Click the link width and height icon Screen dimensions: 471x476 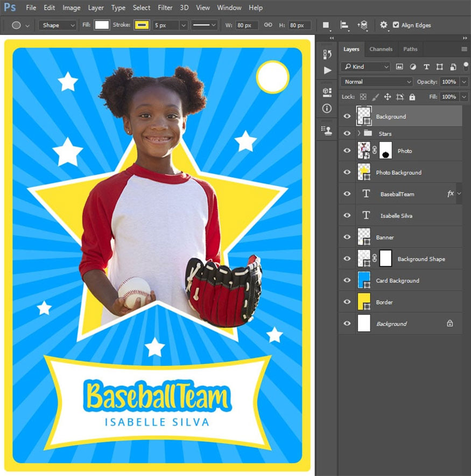pos(268,25)
